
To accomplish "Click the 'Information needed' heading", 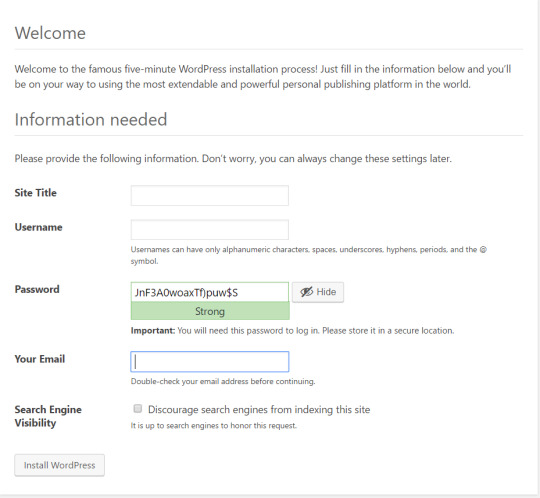I will click(91, 120).
